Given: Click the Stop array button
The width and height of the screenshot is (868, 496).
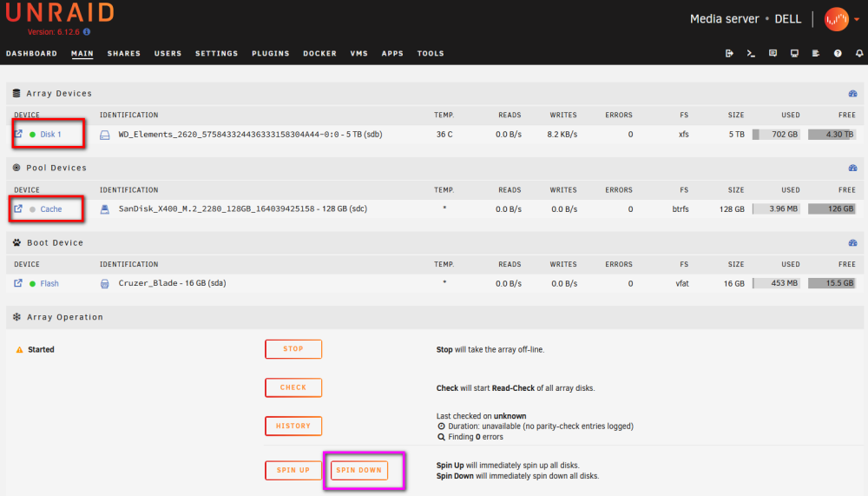Looking at the screenshot, I should tap(293, 349).
